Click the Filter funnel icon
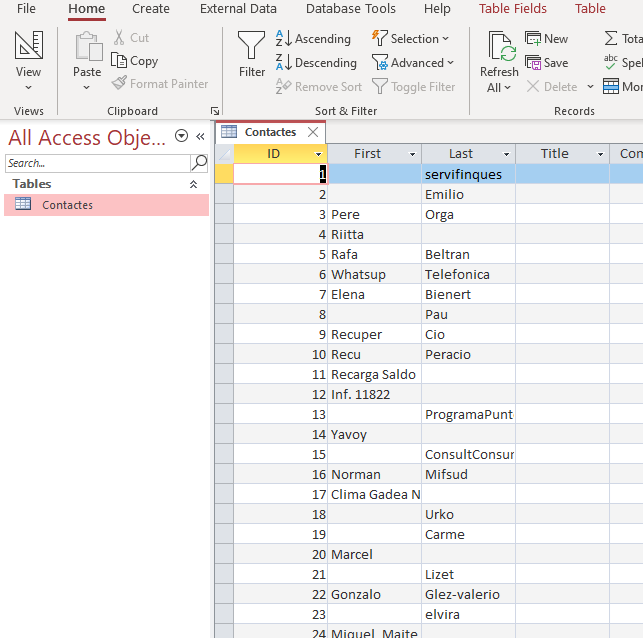Screen dimensions: 643x638 252,46
